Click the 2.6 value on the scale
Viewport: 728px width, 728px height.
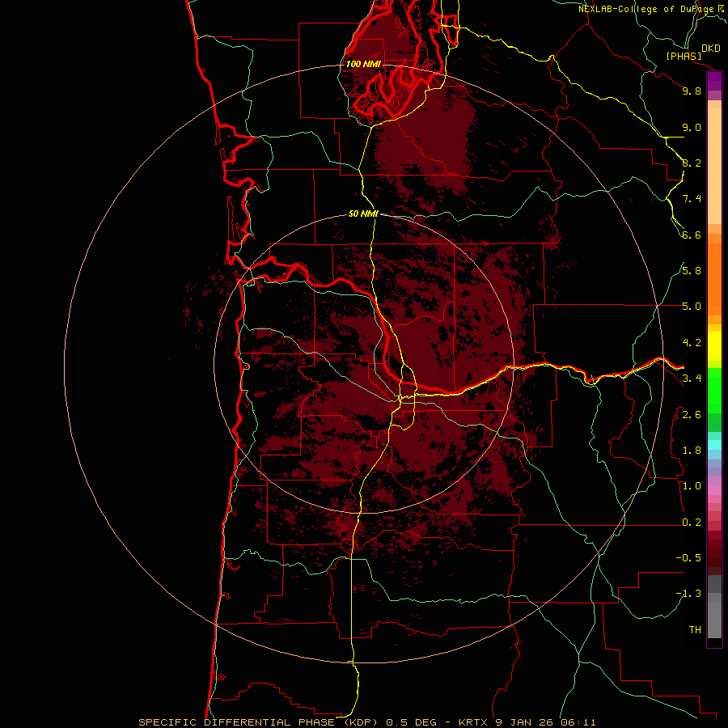(x=692, y=415)
